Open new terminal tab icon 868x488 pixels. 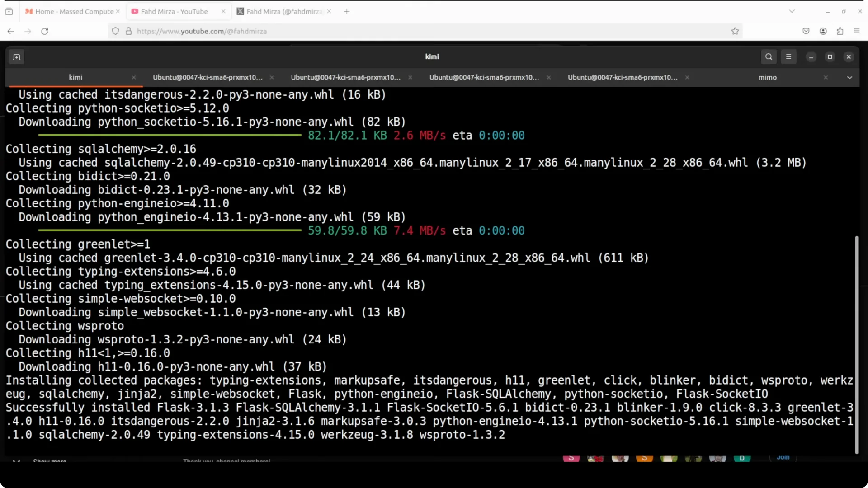(17, 57)
